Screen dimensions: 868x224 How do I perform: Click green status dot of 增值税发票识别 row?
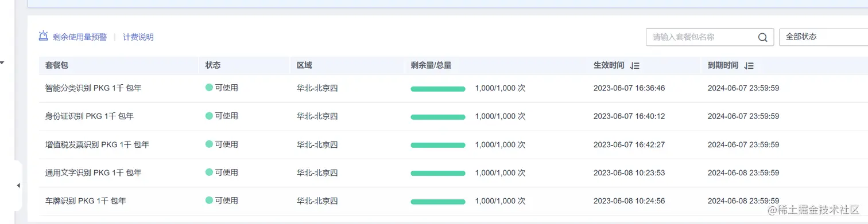click(x=210, y=144)
